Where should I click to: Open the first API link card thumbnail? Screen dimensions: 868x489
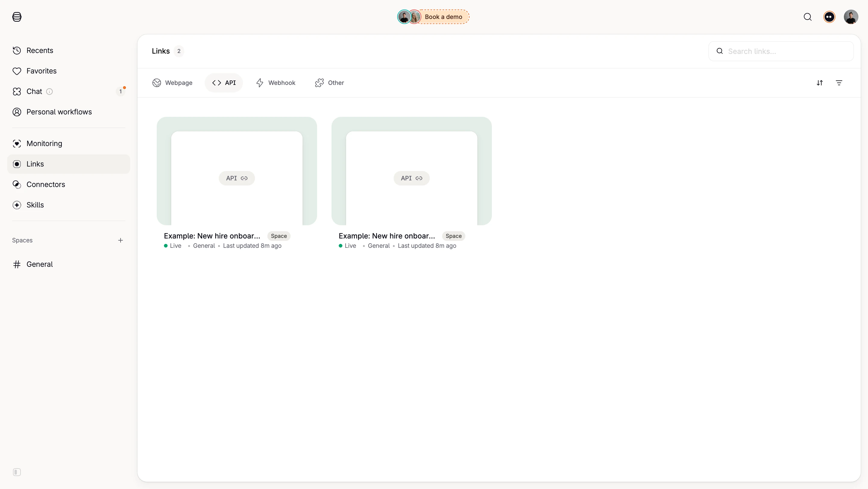click(x=237, y=171)
